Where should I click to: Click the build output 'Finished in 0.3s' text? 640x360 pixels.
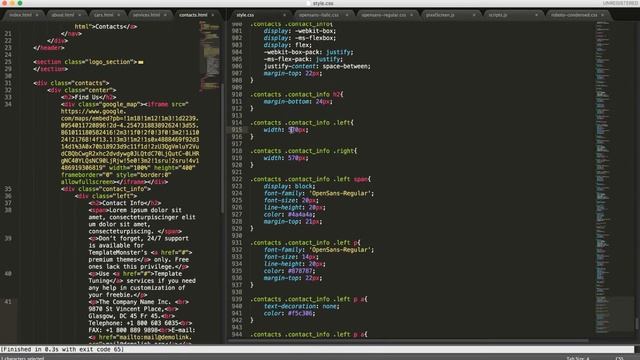62,349
